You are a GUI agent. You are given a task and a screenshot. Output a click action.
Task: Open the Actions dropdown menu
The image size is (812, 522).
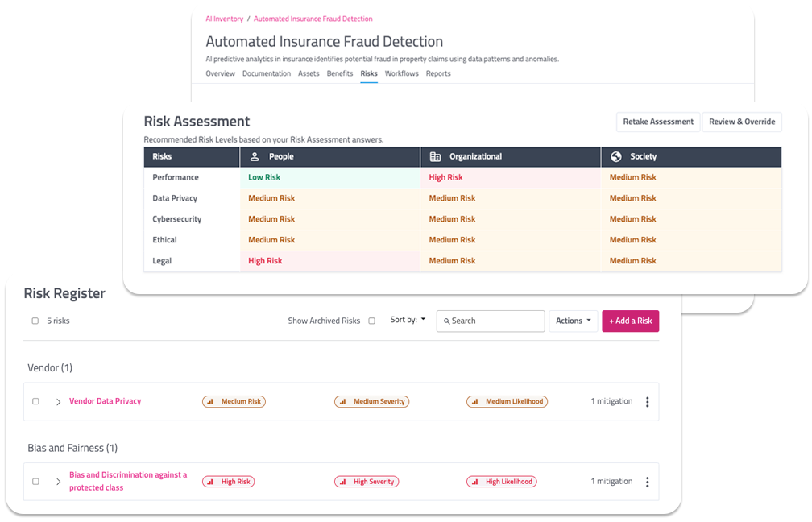[x=573, y=321]
